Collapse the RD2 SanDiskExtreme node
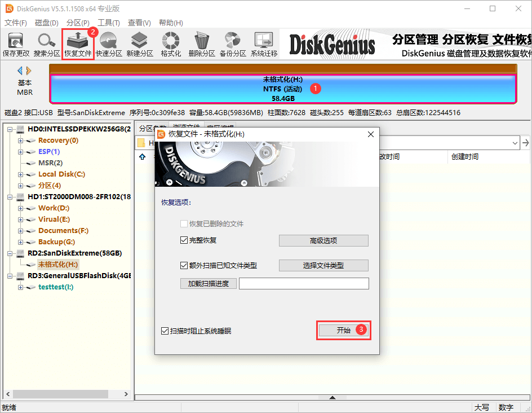The width and height of the screenshot is (532, 413). [10, 253]
